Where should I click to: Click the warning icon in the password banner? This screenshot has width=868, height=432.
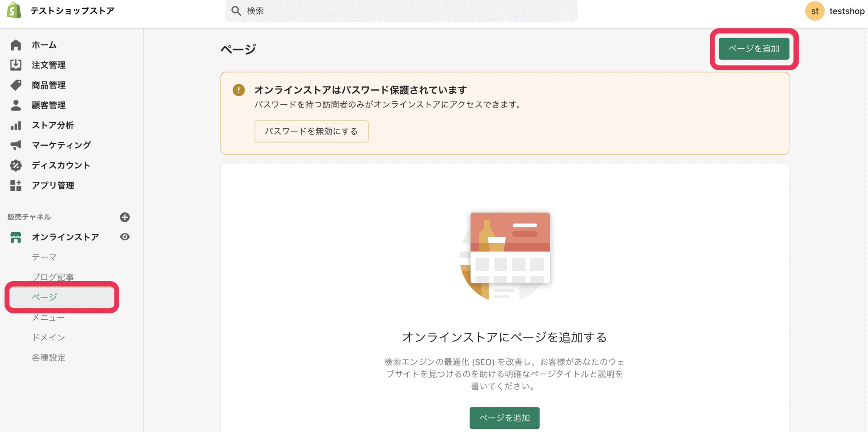[239, 90]
